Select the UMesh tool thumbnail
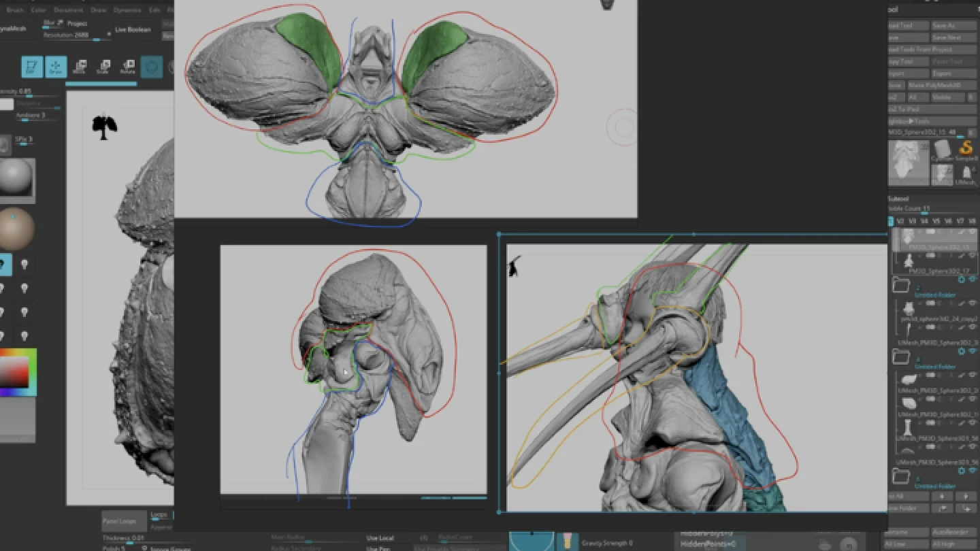This screenshot has height=551, width=980. tap(966, 174)
